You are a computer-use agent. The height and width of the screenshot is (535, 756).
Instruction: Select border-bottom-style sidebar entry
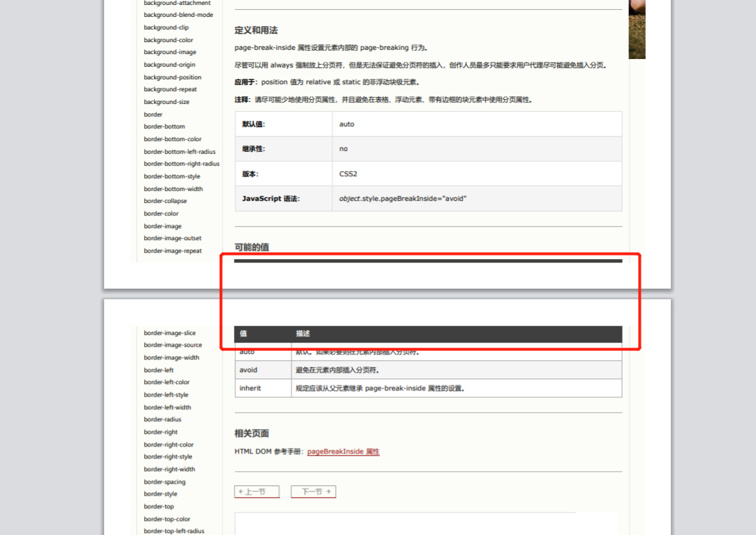pyautogui.click(x=172, y=176)
